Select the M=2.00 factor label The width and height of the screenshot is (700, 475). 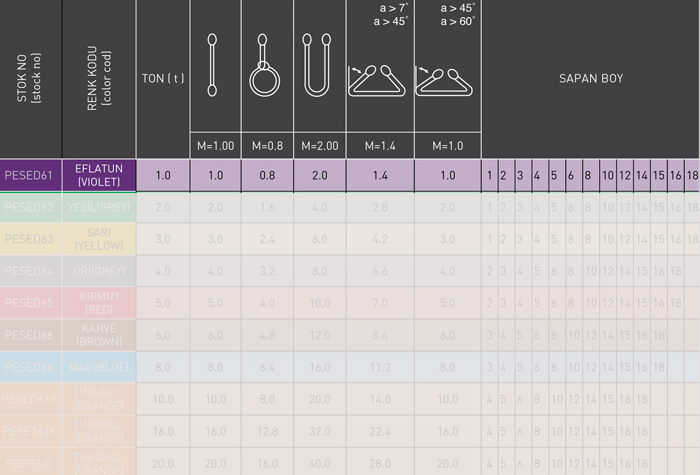[320, 146]
